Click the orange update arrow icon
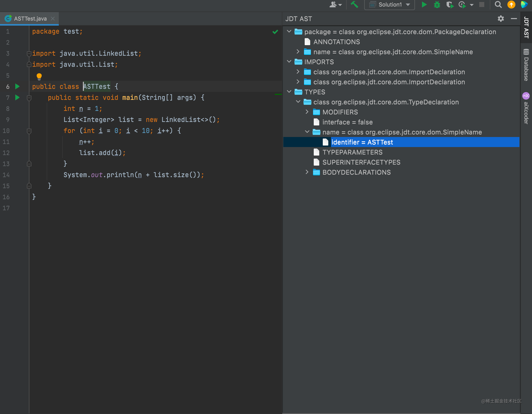This screenshot has height=414, width=532. coord(511,5)
